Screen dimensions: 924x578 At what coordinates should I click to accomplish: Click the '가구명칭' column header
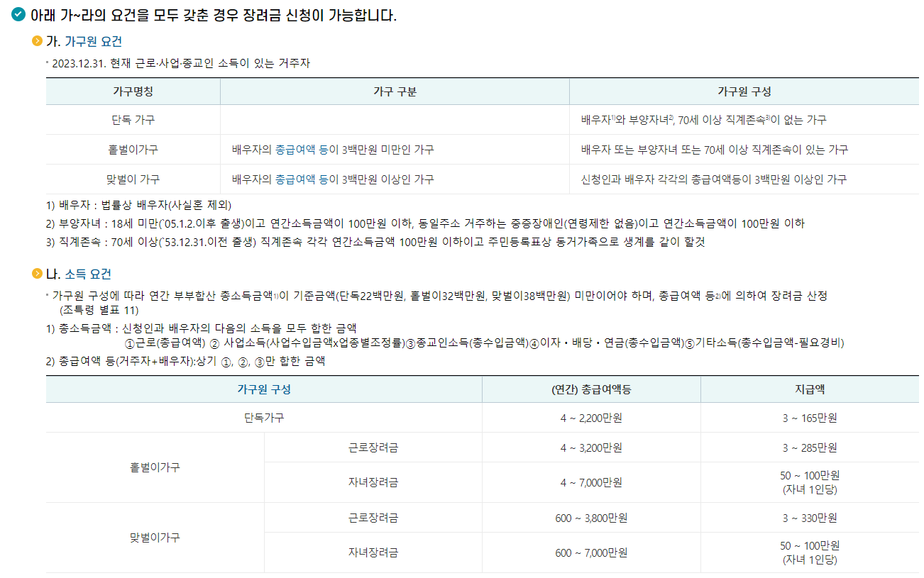click(133, 91)
